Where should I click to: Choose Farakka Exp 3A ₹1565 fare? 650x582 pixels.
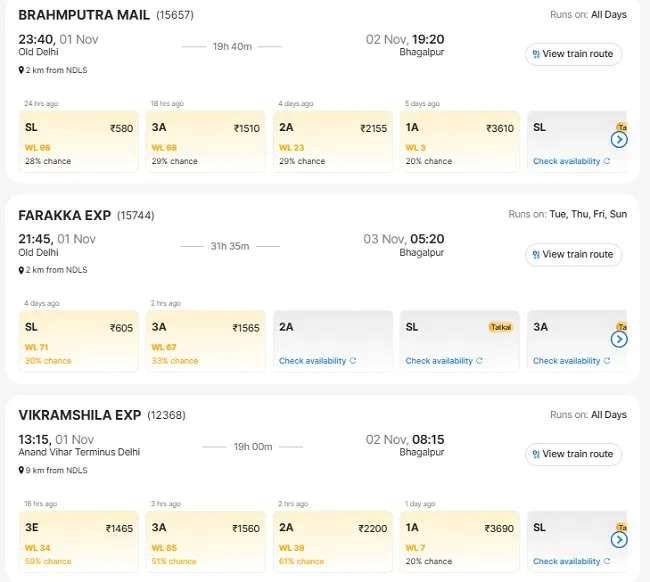pyautogui.click(x=206, y=341)
